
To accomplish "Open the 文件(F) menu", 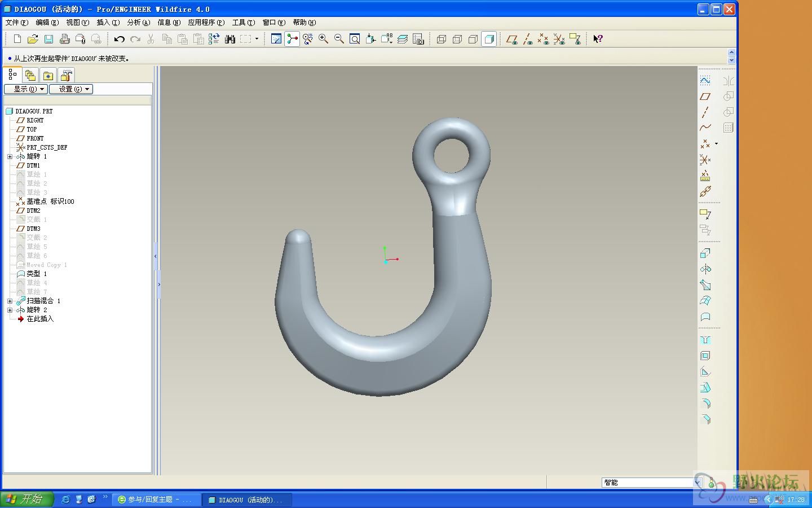I will tap(16, 23).
